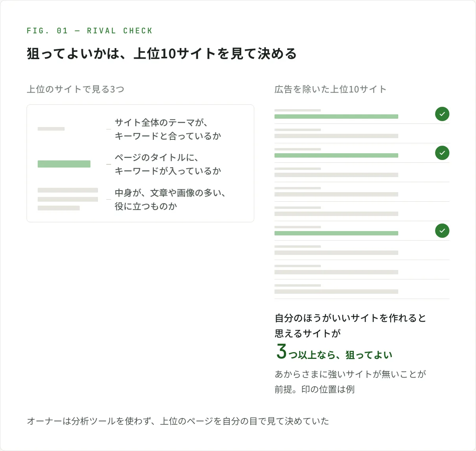Click the check mark on the first site row
This screenshot has width=476, height=451.
coord(442,114)
